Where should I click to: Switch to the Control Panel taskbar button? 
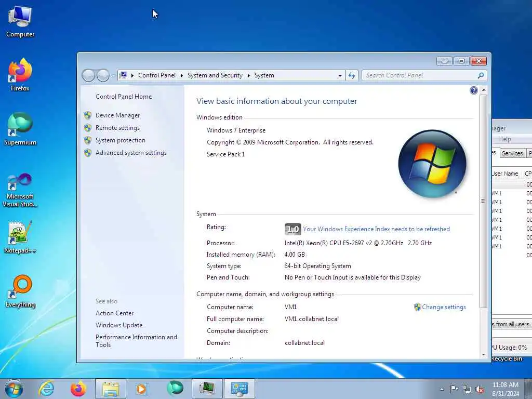(x=239, y=389)
